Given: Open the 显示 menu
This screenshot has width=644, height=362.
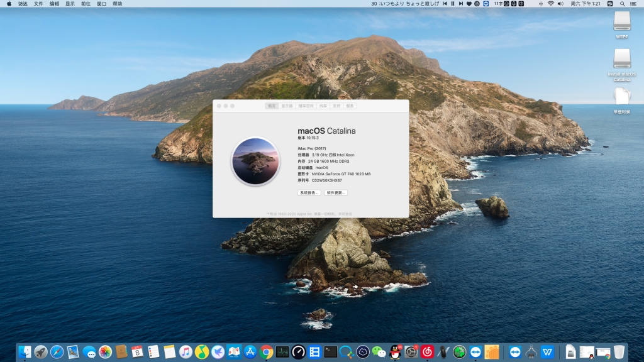Looking at the screenshot, I should (70, 4).
